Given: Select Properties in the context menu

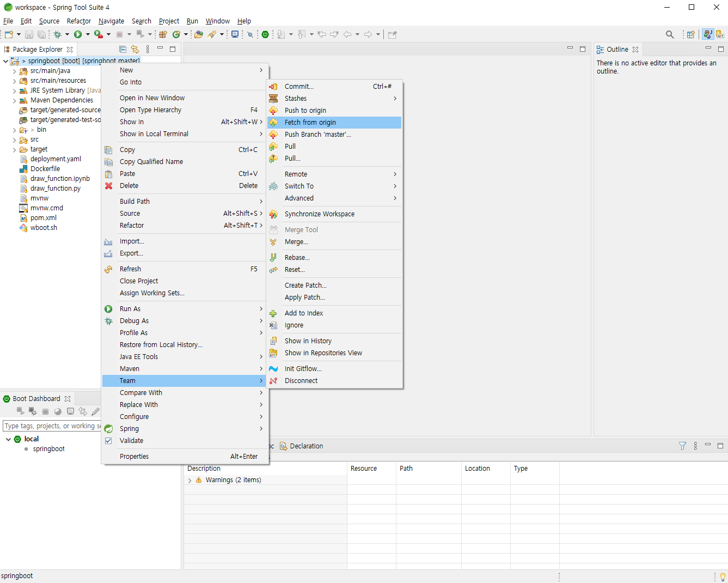Looking at the screenshot, I should [185, 457].
